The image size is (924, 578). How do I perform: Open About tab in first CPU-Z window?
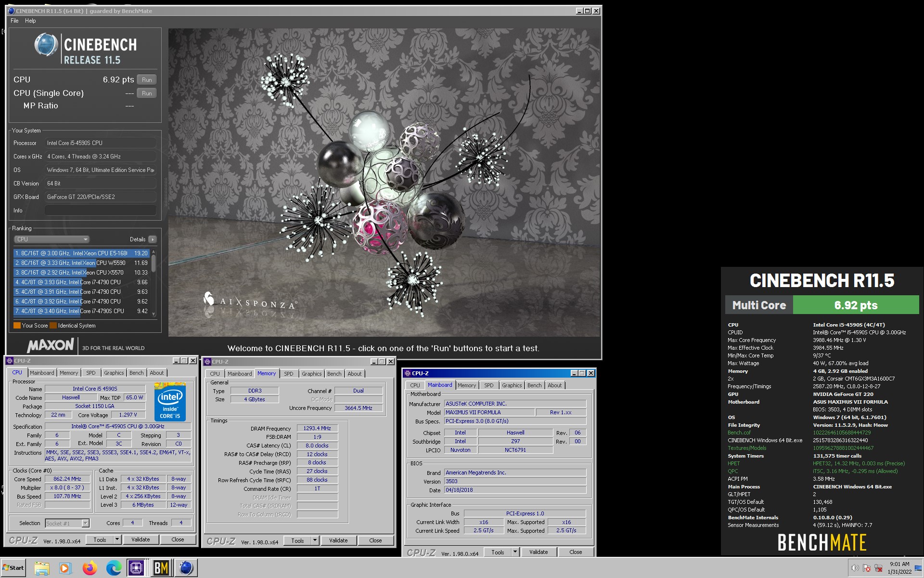157,373
